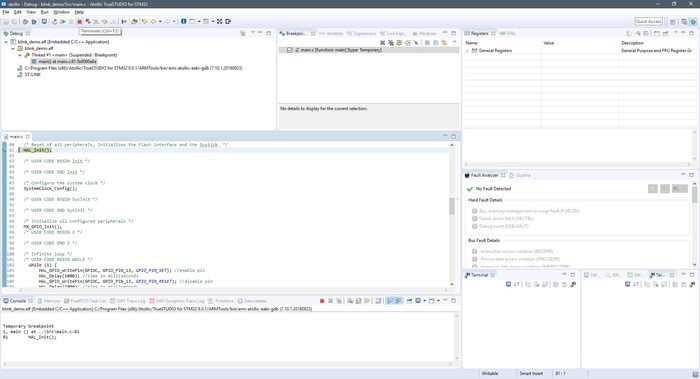Click the Skip All Breakpoints icon
This screenshot has width=700, height=379.
[416, 43]
